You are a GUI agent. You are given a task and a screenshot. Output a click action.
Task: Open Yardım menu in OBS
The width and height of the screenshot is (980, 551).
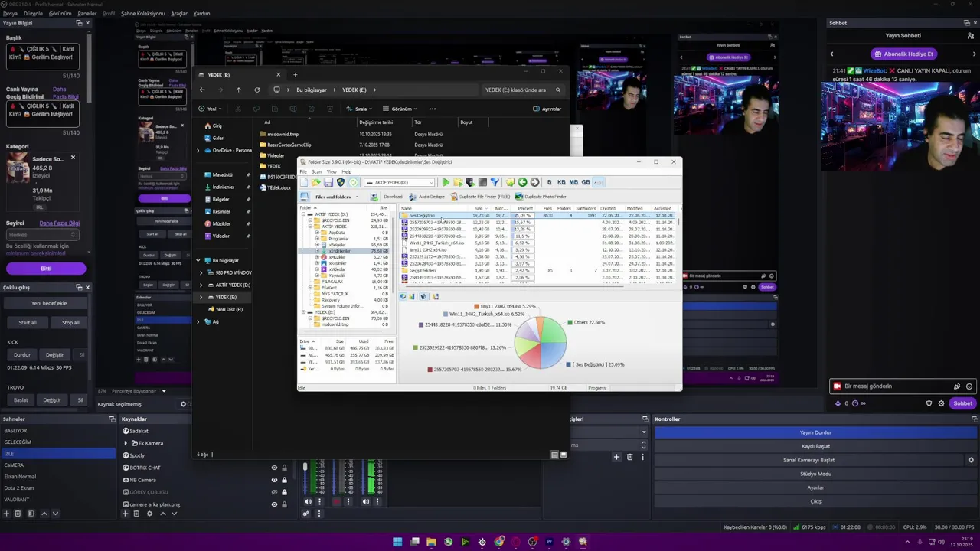(201, 13)
